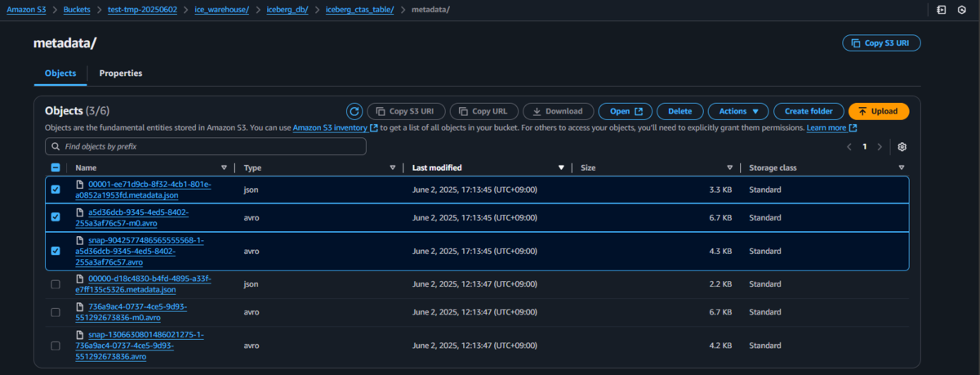Check the 00000-d18c4830 metadata.json row

pyautogui.click(x=56, y=284)
